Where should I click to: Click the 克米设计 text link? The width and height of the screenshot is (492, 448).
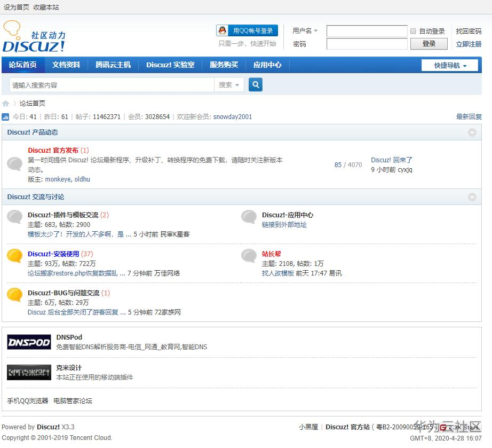69,367
